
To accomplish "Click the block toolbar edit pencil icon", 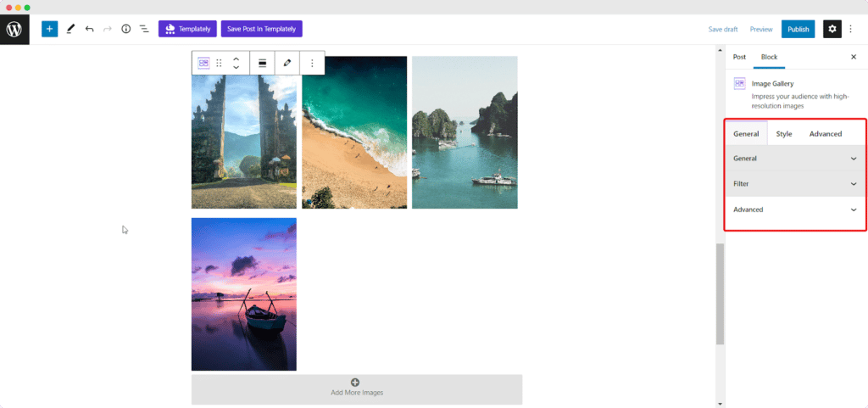I will tap(287, 63).
